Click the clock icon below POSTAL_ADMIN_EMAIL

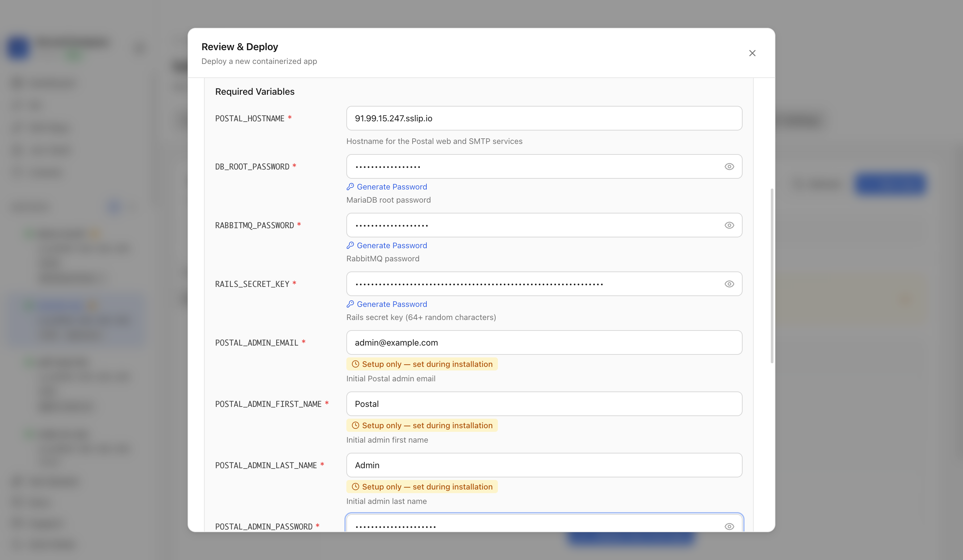click(356, 364)
